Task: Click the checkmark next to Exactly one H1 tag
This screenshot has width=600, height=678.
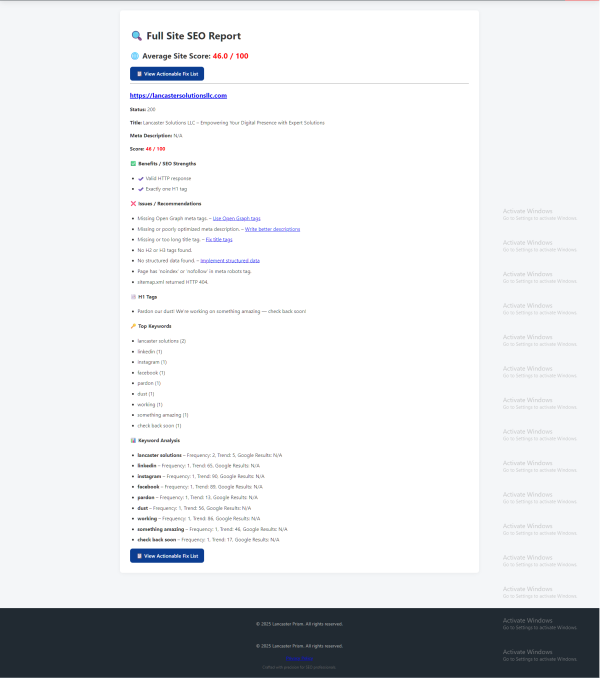Action: (x=140, y=189)
